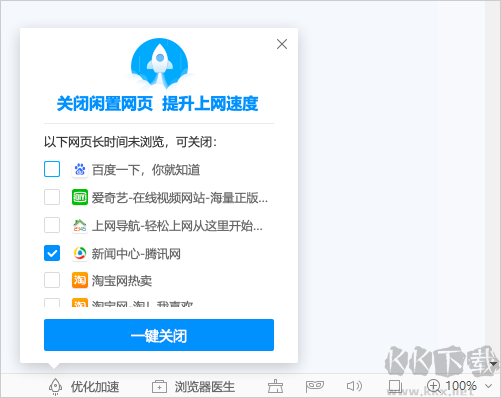Open 优化加速 from the status bar

(95, 387)
